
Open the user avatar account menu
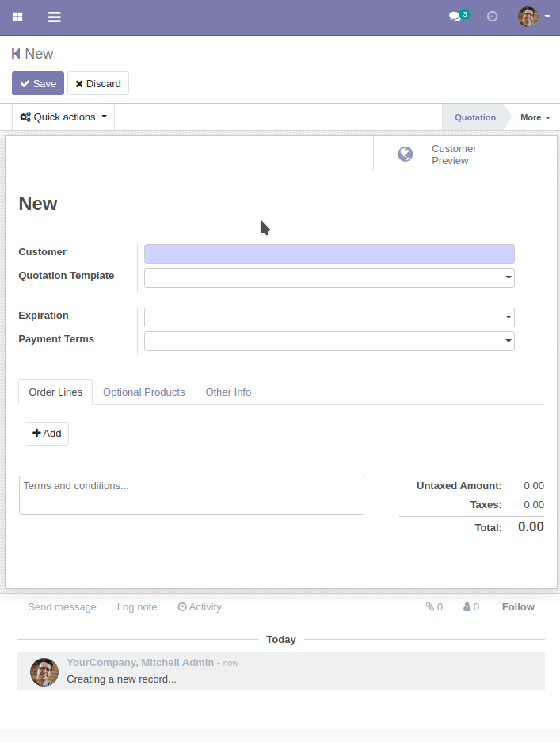pos(528,17)
